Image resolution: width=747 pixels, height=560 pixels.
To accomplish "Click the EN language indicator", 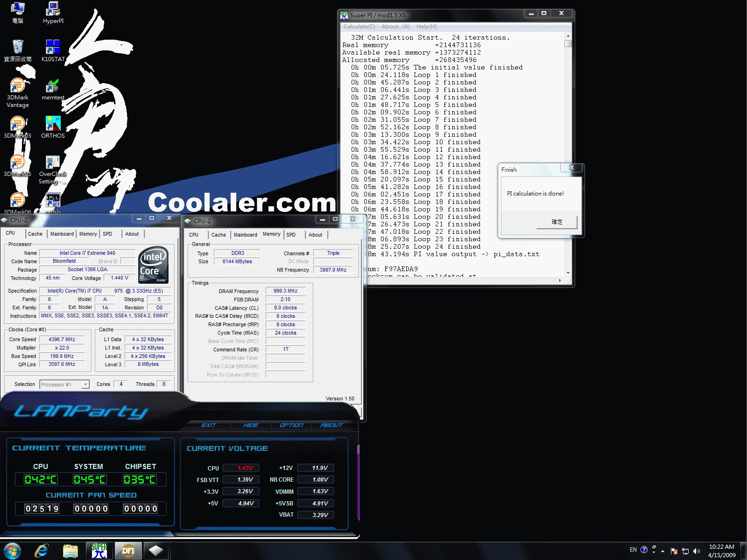I will pos(633,550).
